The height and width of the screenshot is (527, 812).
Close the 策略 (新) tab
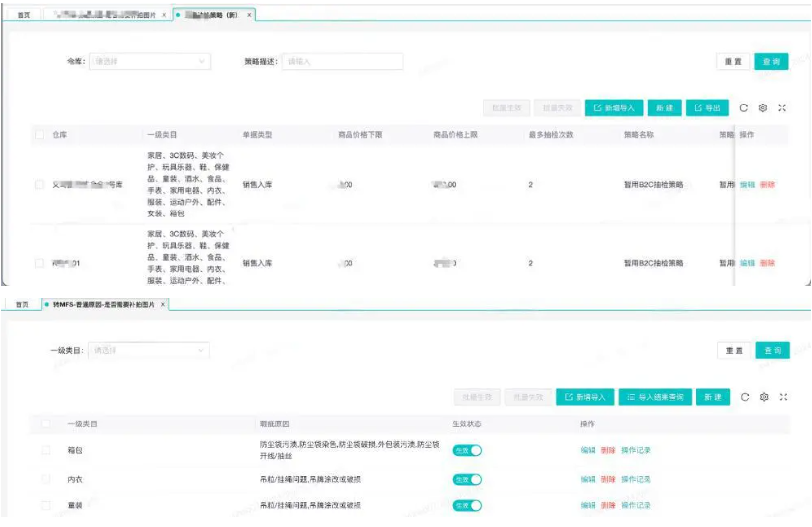[x=249, y=15]
